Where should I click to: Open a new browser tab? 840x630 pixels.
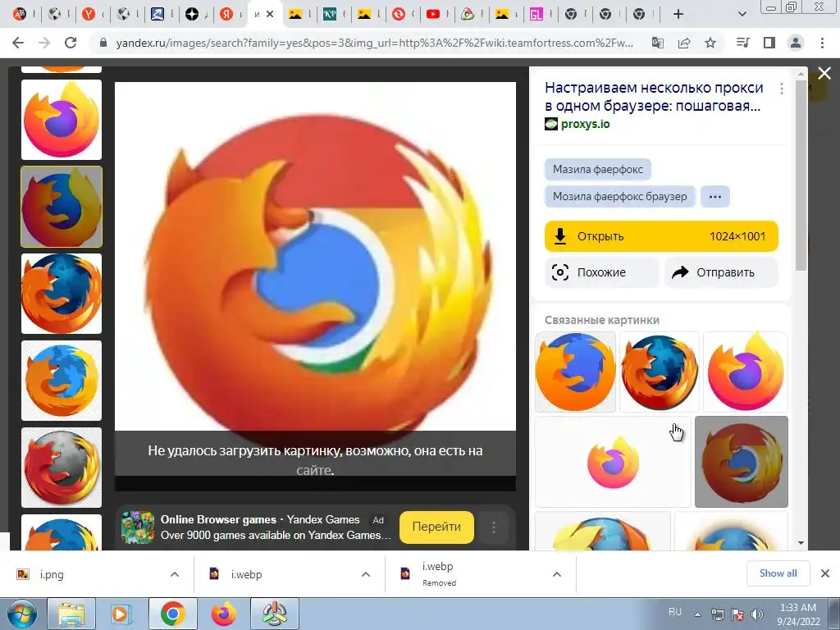678,15
